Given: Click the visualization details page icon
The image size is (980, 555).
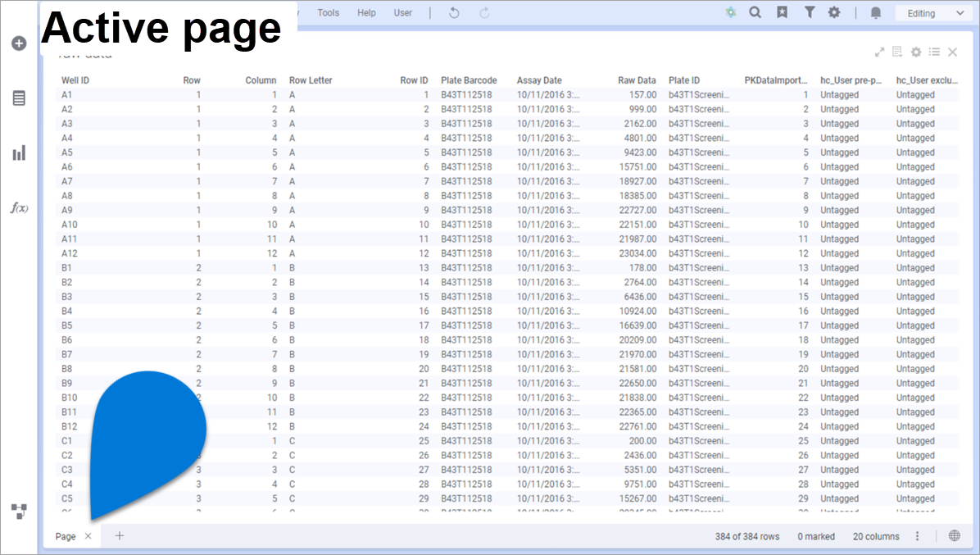Looking at the screenshot, I should coord(897,52).
